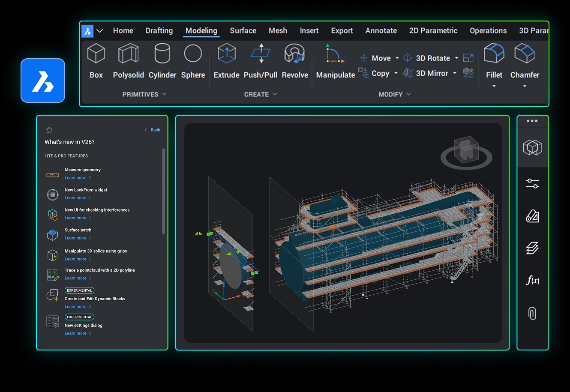Open the Manipulate tool
Viewport: 570px width, 392px height.
click(335, 56)
